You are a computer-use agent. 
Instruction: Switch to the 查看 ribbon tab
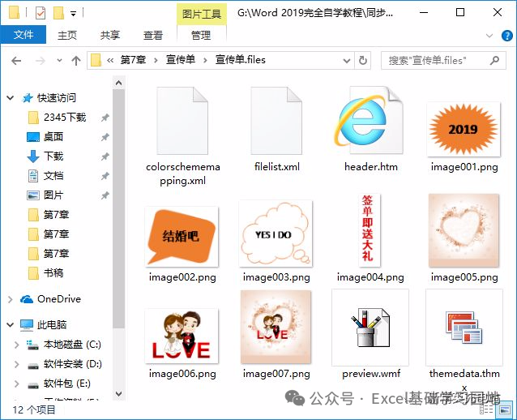pyautogui.click(x=152, y=36)
